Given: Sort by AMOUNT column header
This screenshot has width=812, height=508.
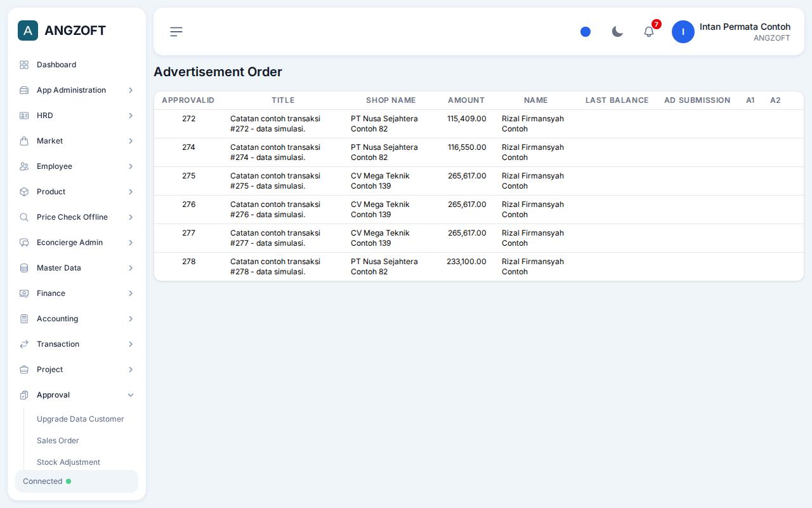Looking at the screenshot, I should coord(466,100).
